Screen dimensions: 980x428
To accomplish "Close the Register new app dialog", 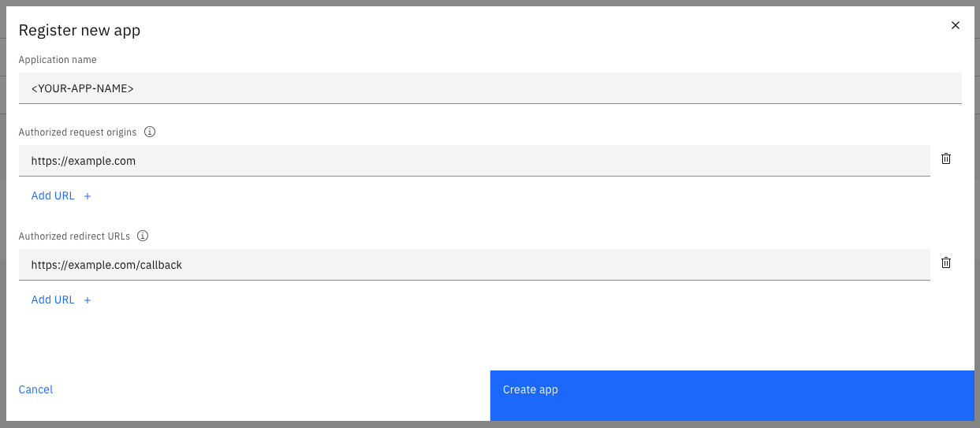I will click(956, 25).
